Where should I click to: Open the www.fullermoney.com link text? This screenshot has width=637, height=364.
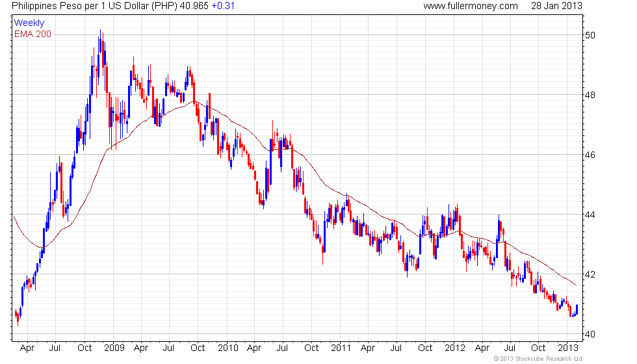(x=471, y=6)
